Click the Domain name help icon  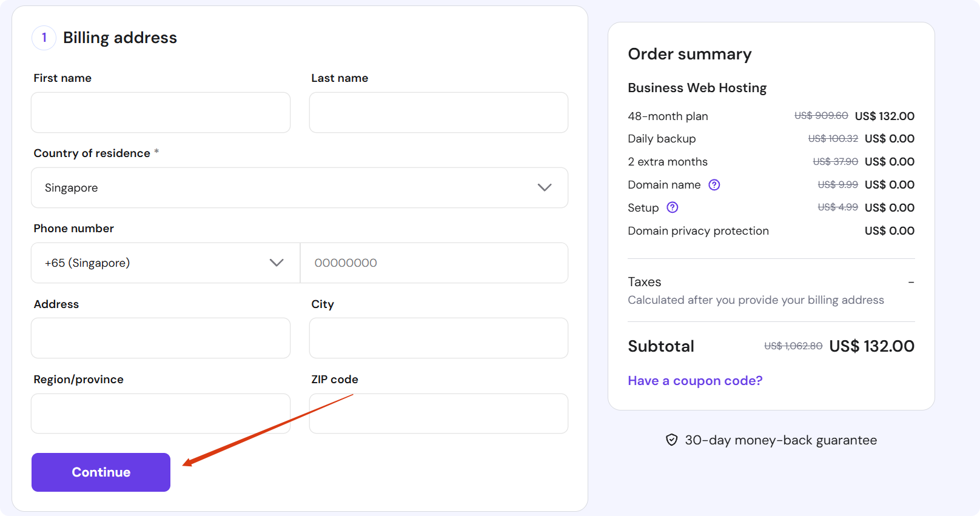point(714,185)
